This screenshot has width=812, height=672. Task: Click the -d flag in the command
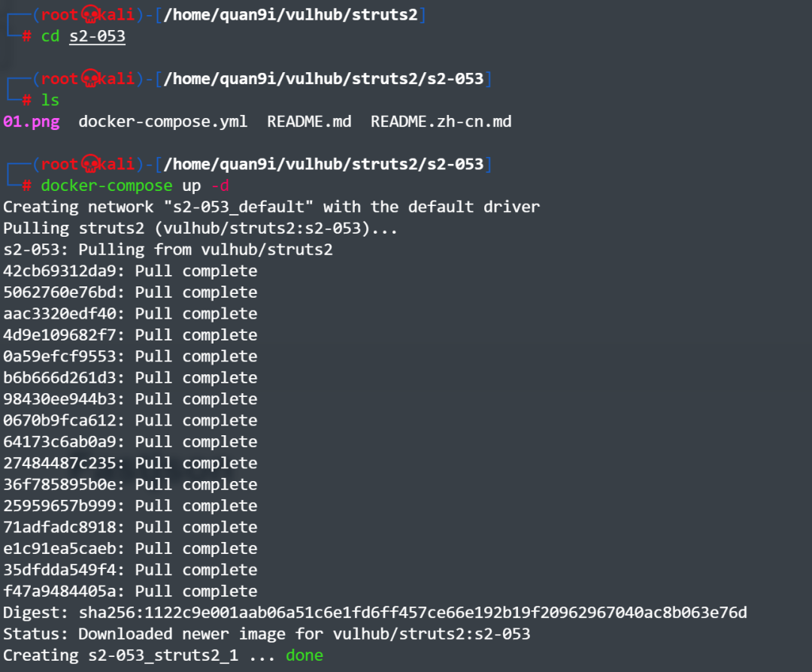coord(220,186)
